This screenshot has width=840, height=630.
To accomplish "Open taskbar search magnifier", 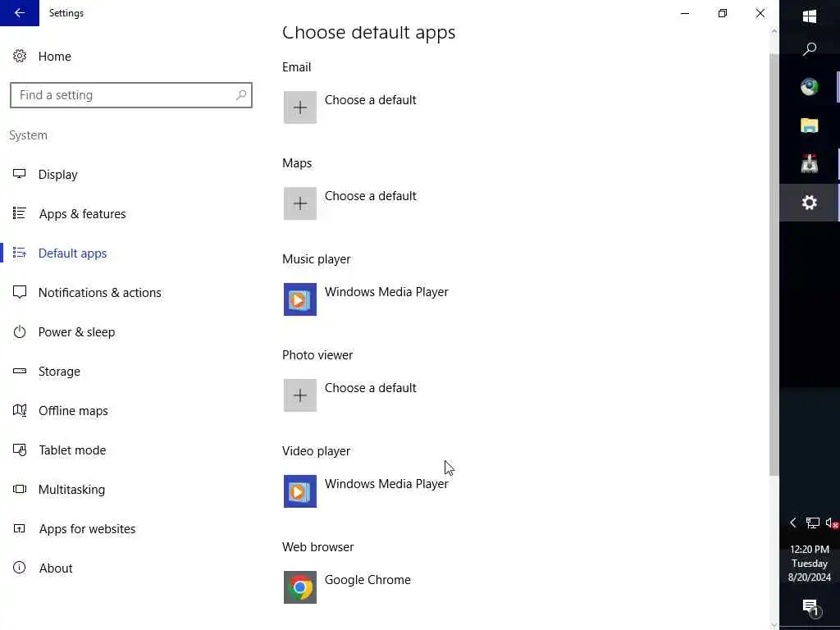I will 810,49.
